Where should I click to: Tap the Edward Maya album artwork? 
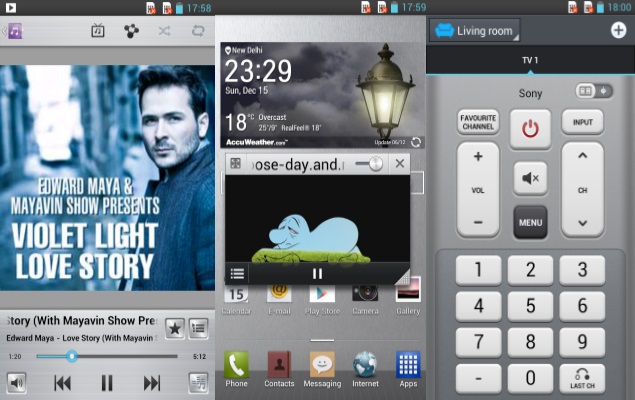tap(107, 178)
